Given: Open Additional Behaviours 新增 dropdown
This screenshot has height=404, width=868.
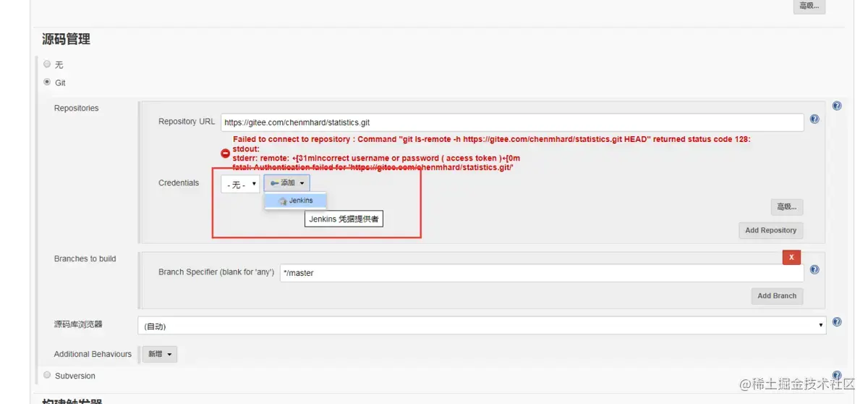Looking at the screenshot, I should 160,354.
